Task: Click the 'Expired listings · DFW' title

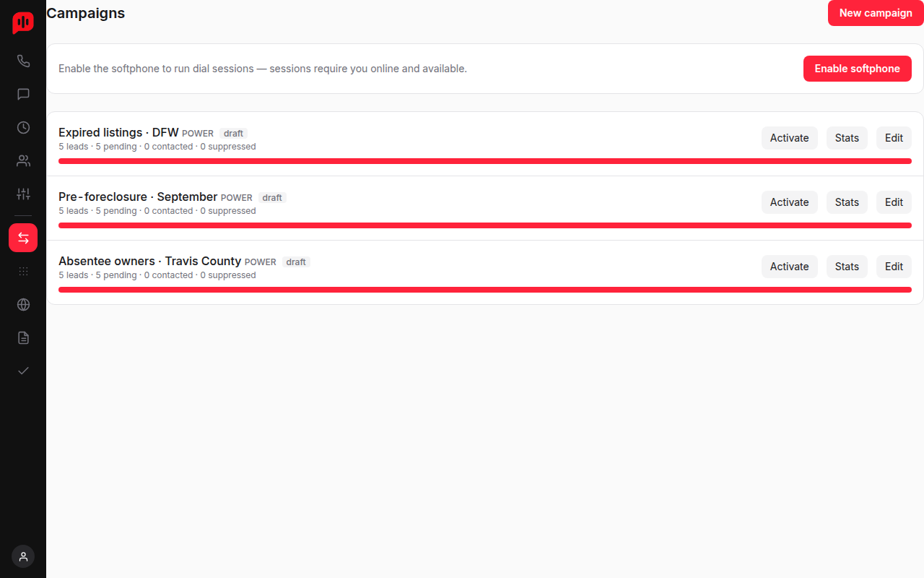Action: point(118,133)
